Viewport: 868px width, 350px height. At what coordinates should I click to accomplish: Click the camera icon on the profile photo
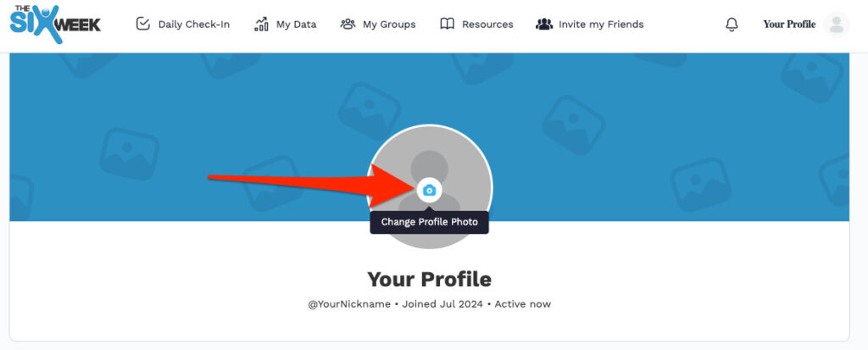(x=430, y=190)
